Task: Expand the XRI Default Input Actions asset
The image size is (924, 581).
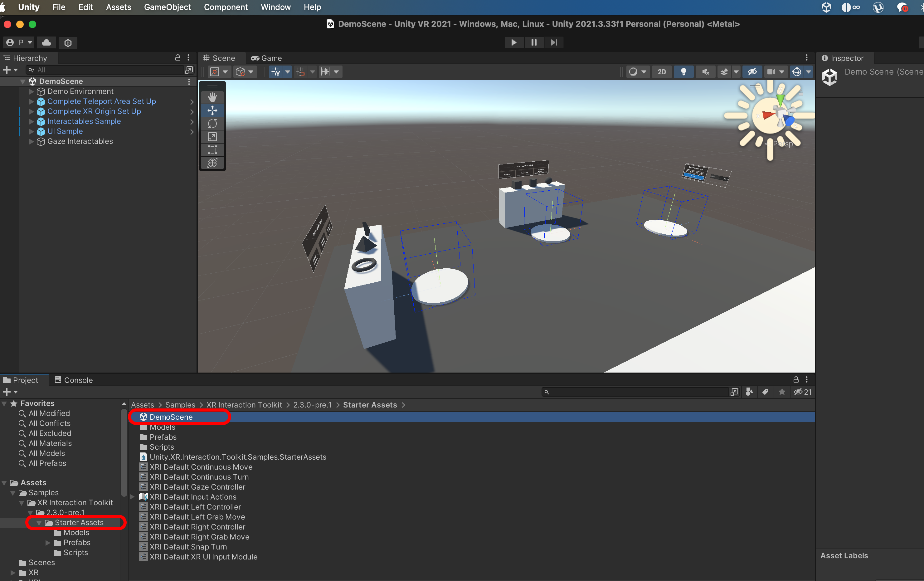Action: [x=132, y=496]
